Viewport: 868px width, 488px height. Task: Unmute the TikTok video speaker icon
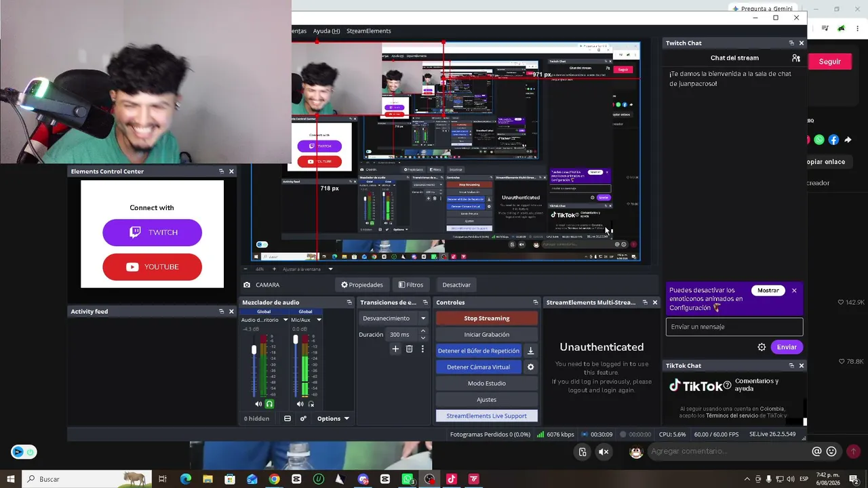click(604, 452)
